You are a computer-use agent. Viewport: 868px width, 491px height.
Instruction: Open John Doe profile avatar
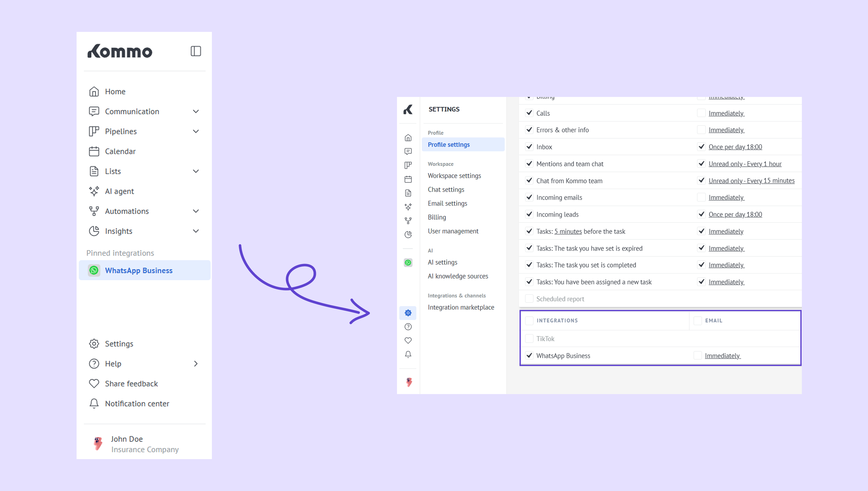tap(98, 444)
